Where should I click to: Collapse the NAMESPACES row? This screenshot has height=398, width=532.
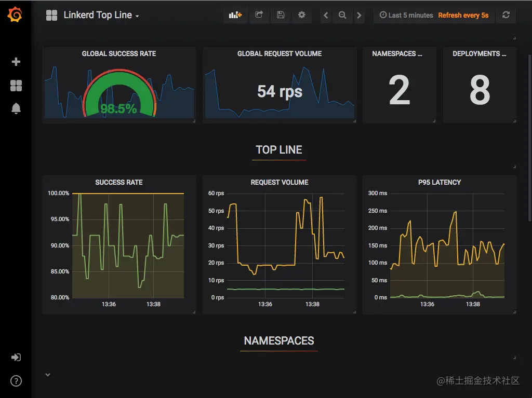[x=278, y=341]
